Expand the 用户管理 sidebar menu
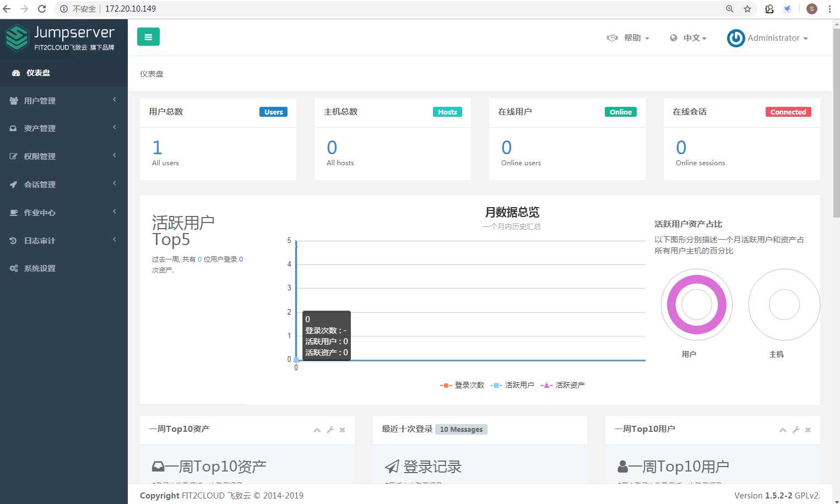The width and height of the screenshot is (840, 504). point(64,101)
